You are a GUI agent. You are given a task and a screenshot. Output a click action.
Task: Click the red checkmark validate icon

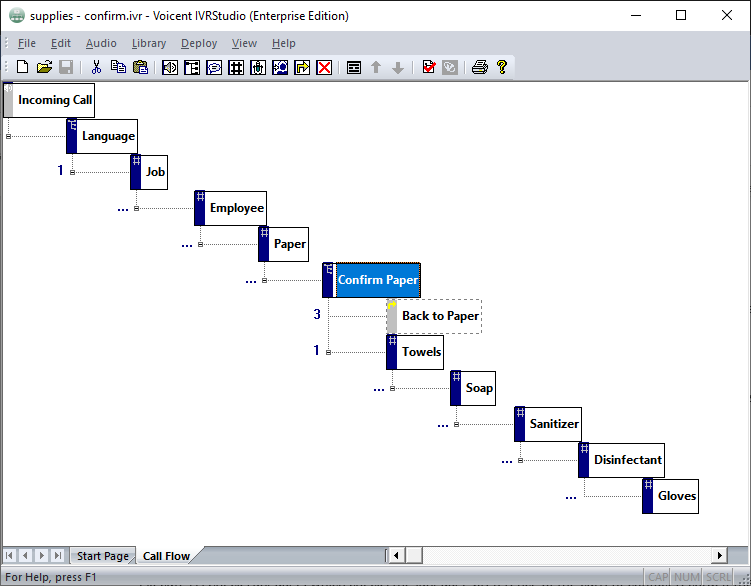click(428, 67)
